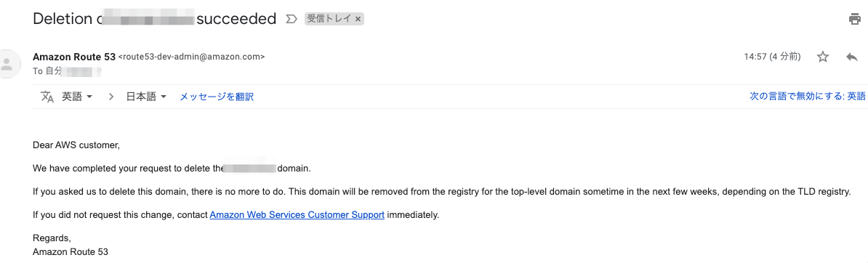Image resolution: width=868 pixels, height=263 pixels.
Task: Click the 14:57 message timestamp
Action: click(x=772, y=57)
